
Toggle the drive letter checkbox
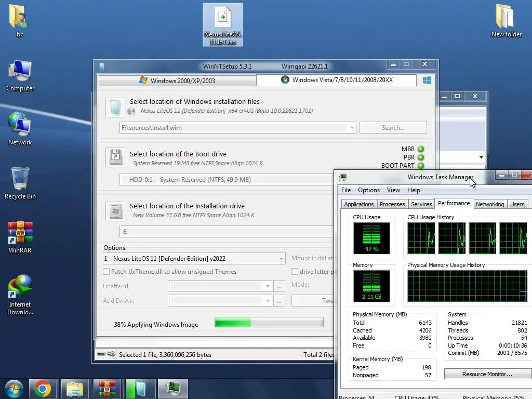[x=295, y=271]
